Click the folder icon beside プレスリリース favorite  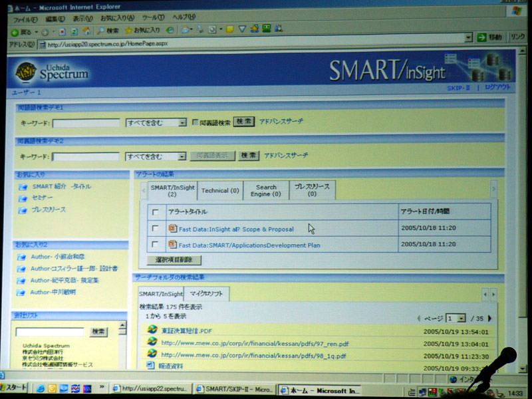(23, 210)
